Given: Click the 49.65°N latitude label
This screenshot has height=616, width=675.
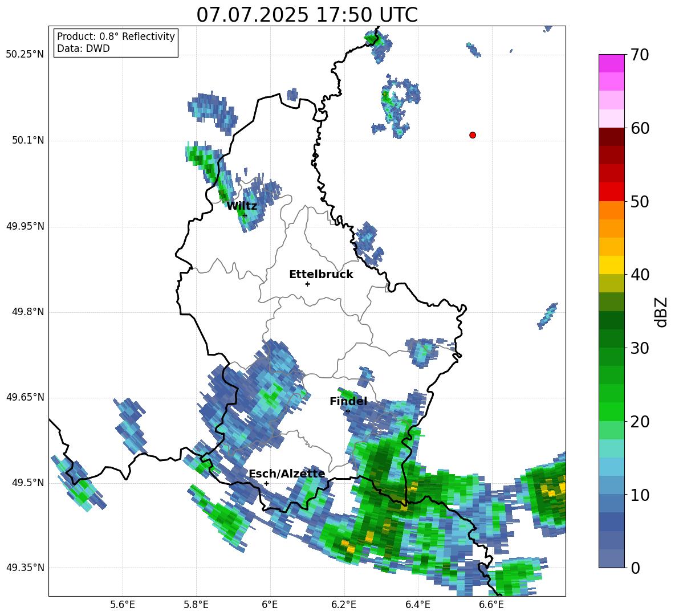Looking at the screenshot, I should (x=25, y=397).
